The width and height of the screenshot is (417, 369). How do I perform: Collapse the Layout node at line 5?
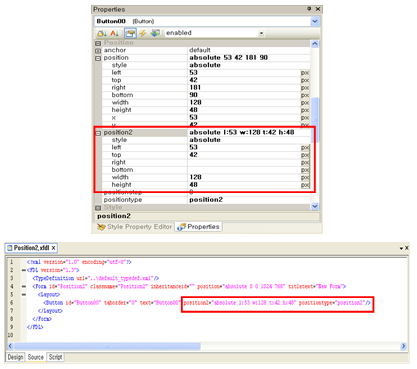tap(24, 295)
